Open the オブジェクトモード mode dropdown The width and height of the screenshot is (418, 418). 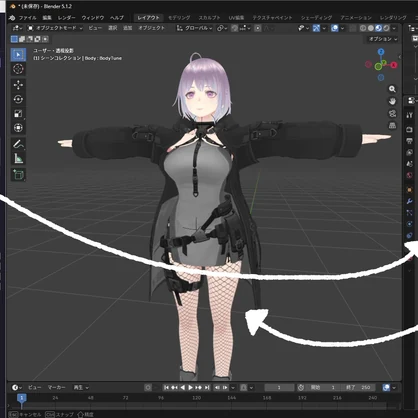[55, 28]
